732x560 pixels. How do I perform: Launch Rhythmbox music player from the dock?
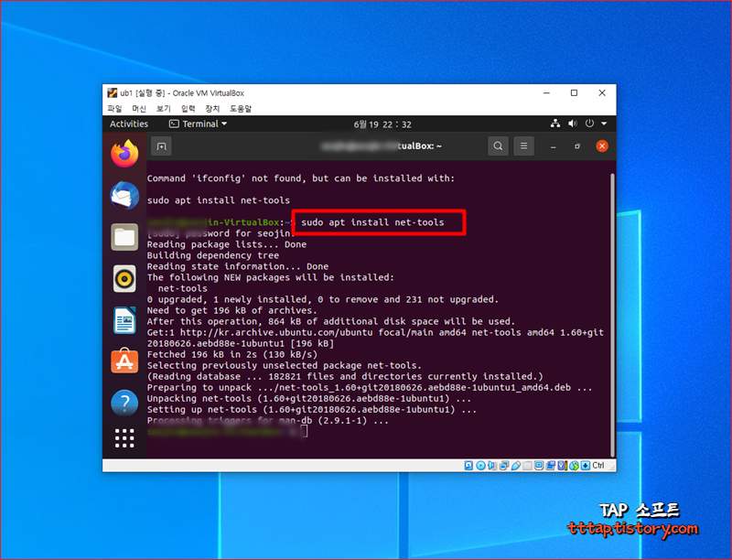tap(124, 279)
